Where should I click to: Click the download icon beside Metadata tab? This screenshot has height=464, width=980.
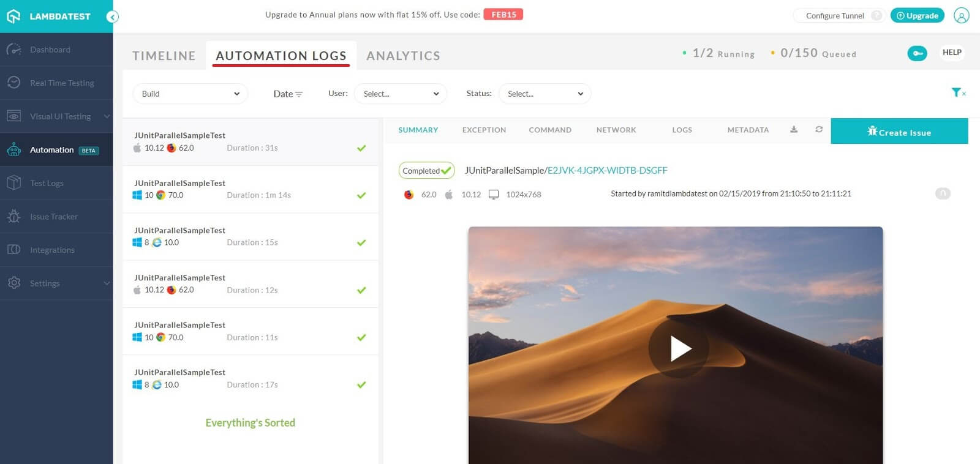click(x=794, y=130)
